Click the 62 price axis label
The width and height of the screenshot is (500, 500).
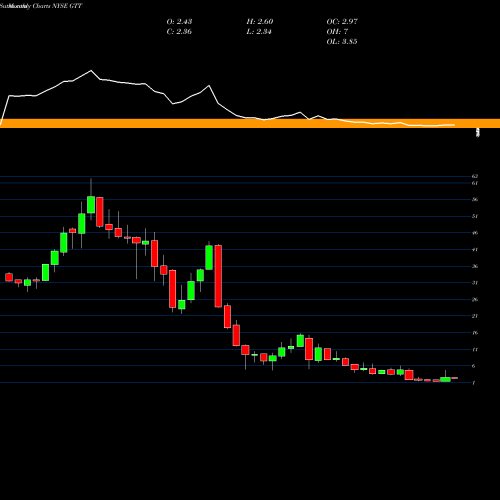[x=475, y=176]
